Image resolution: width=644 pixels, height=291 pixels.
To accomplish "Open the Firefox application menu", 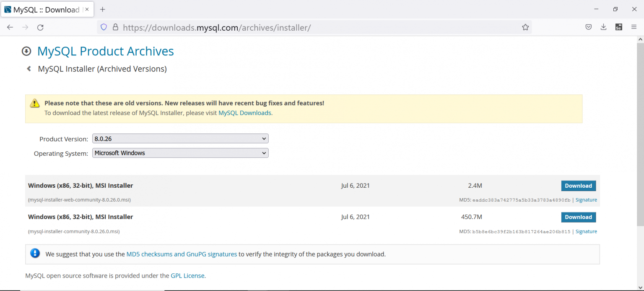I will (x=634, y=27).
